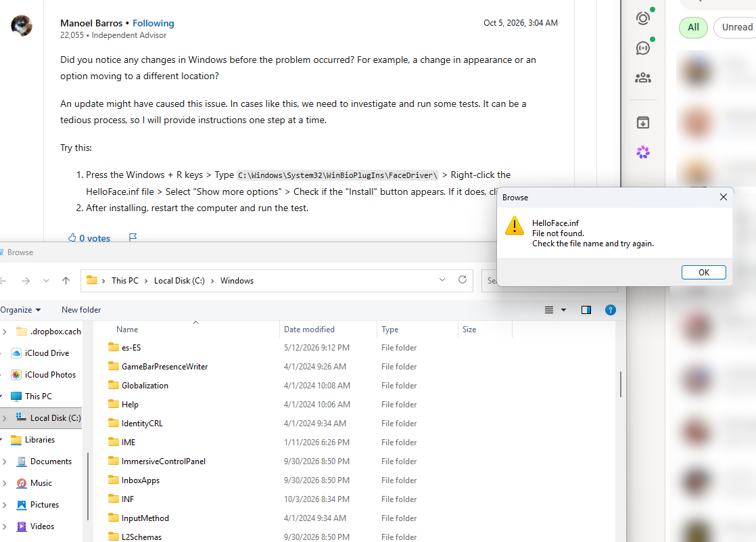Screen dimensions: 756x542
Task: Open the recent locations dropdown arrow
Action: click(46, 281)
